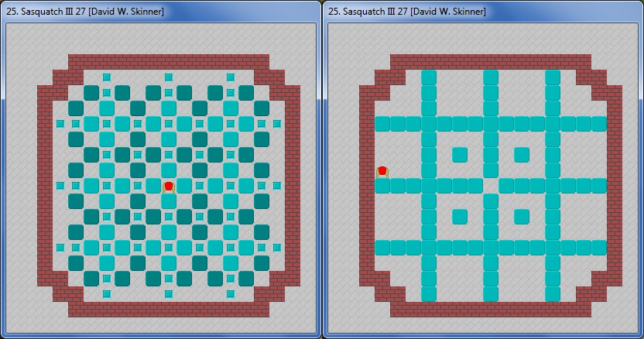644x339 pixels.
Task: Click top-row center small goal square, left window
Action: tap(169, 77)
